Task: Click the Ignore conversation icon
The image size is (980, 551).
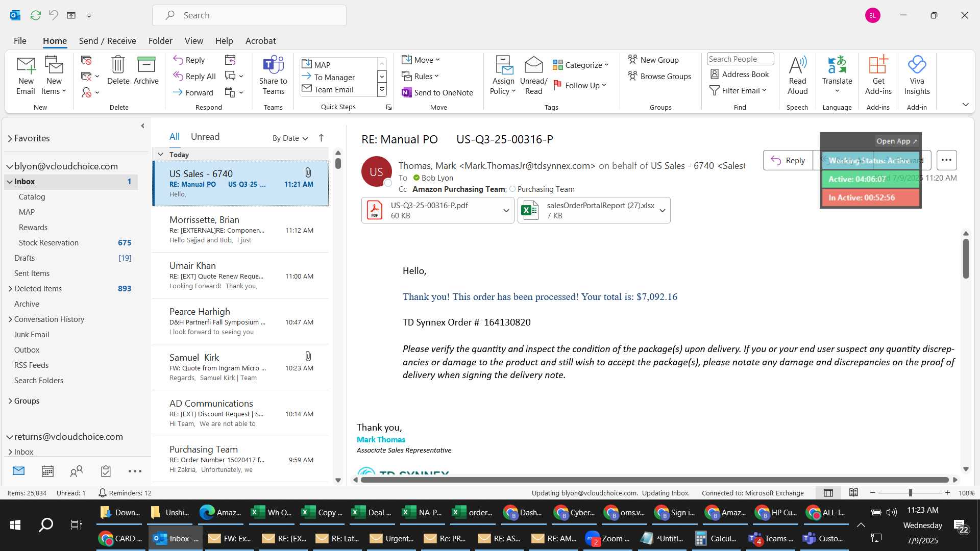Action: click(x=86, y=60)
